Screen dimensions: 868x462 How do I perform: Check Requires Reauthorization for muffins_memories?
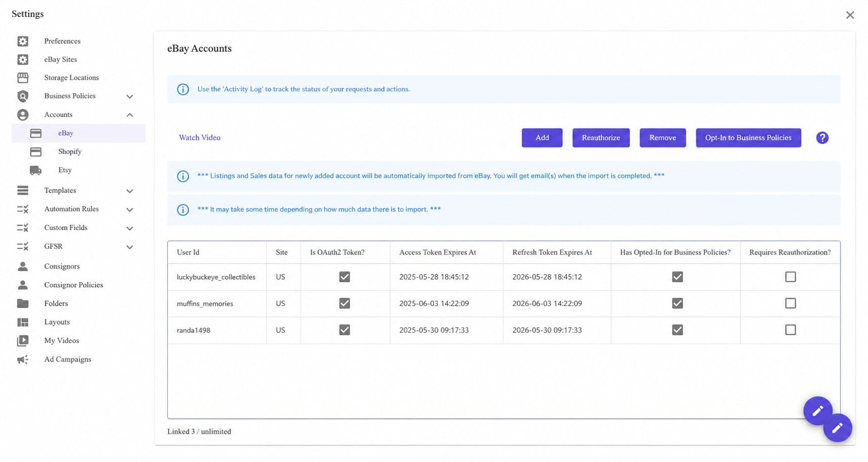tap(791, 303)
